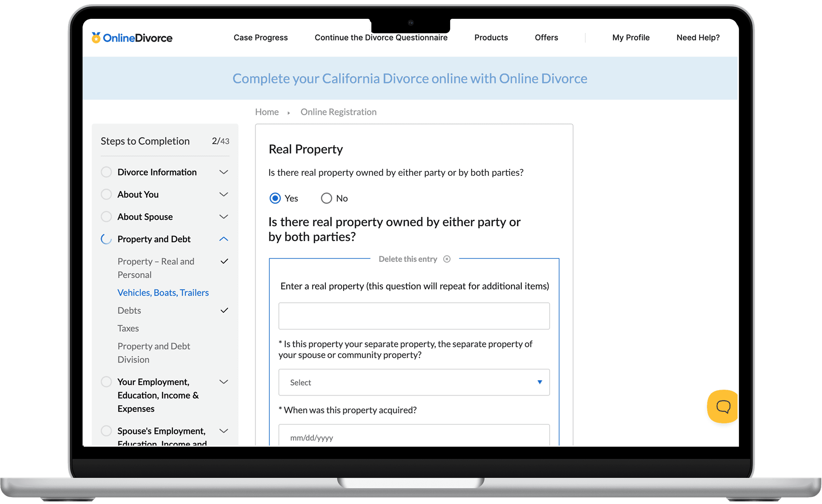Click the checkmark beside Debts
The width and height of the screenshot is (822, 504).
(x=225, y=310)
